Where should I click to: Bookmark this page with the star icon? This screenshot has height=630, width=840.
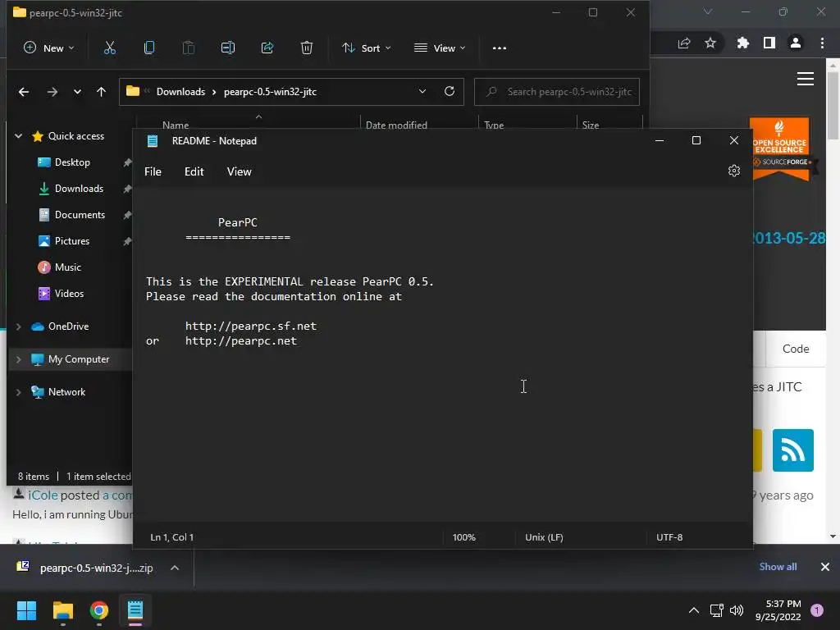click(710, 43)
